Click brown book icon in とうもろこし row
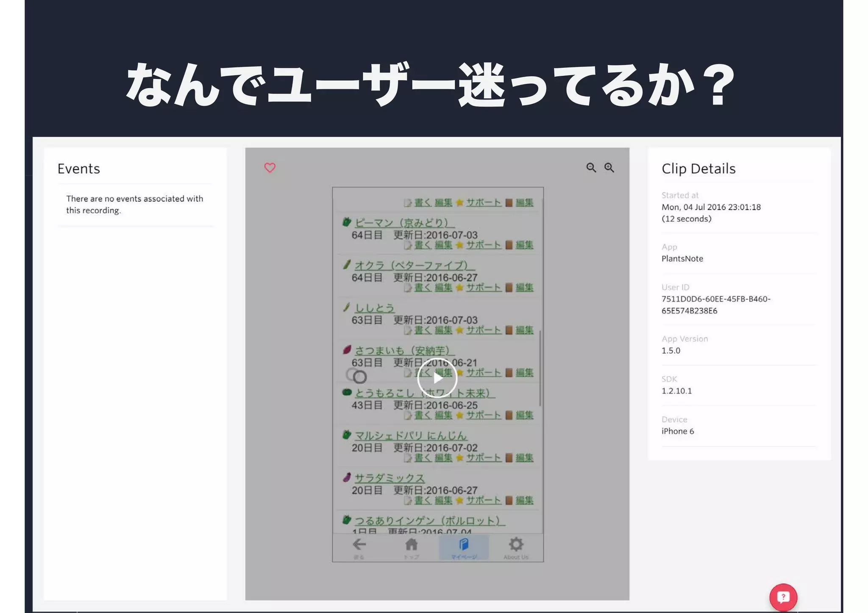 click(x=509, y=415)
